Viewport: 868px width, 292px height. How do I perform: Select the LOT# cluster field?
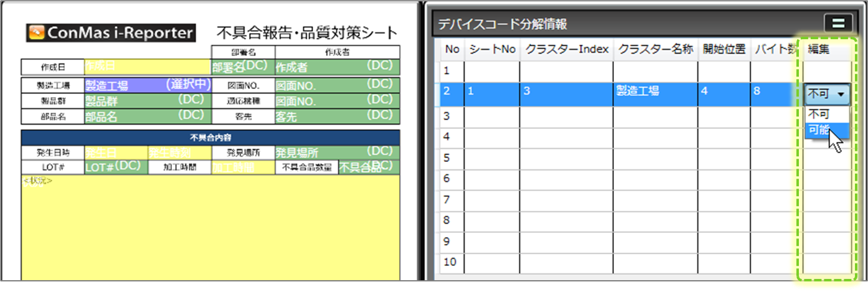[x=115, y=167]
